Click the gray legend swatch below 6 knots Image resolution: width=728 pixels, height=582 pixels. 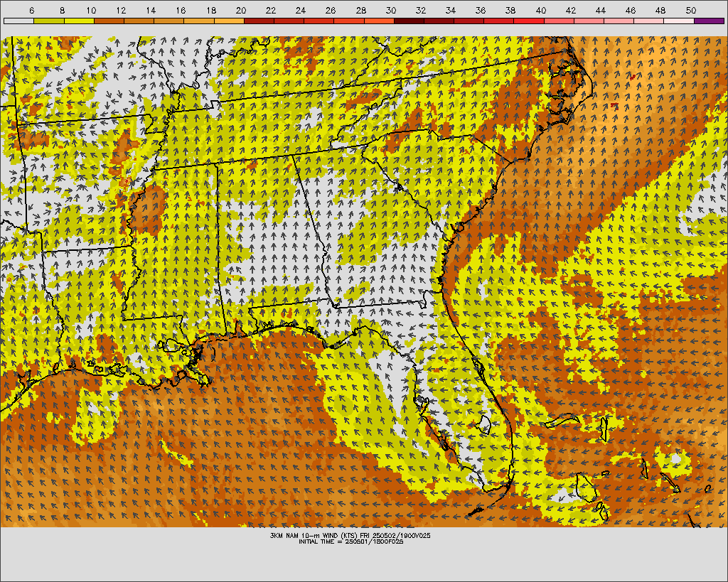[x=18, y=21]
